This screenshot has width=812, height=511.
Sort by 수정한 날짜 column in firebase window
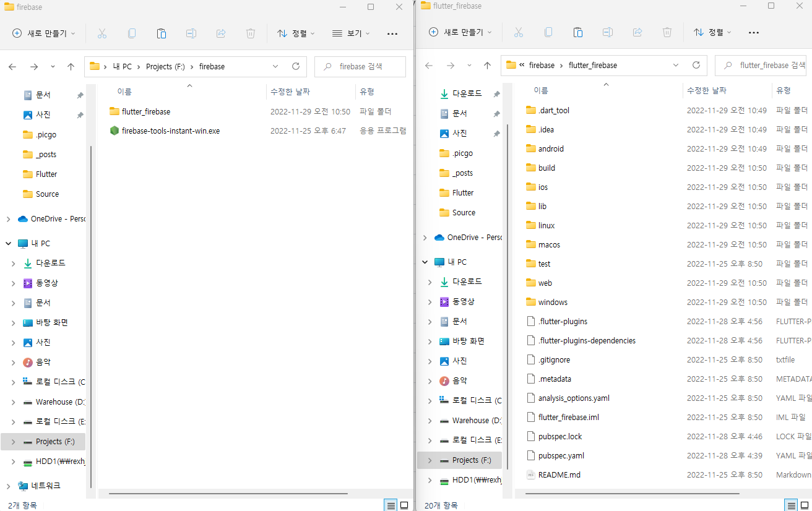click(x=290, y=92)
